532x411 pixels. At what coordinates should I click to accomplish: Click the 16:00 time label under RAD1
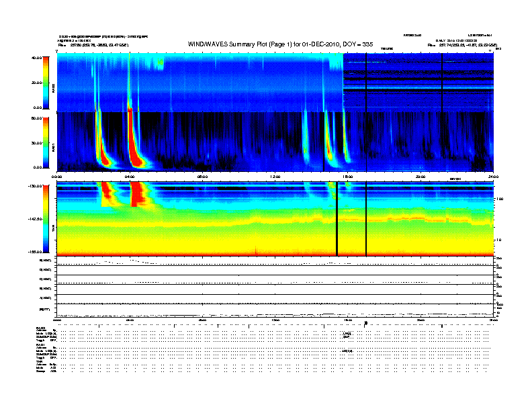point(348,177)
